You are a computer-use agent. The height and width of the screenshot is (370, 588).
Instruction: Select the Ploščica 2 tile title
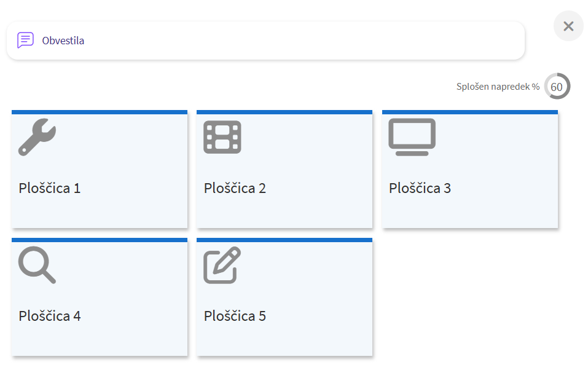pos(235,188)
